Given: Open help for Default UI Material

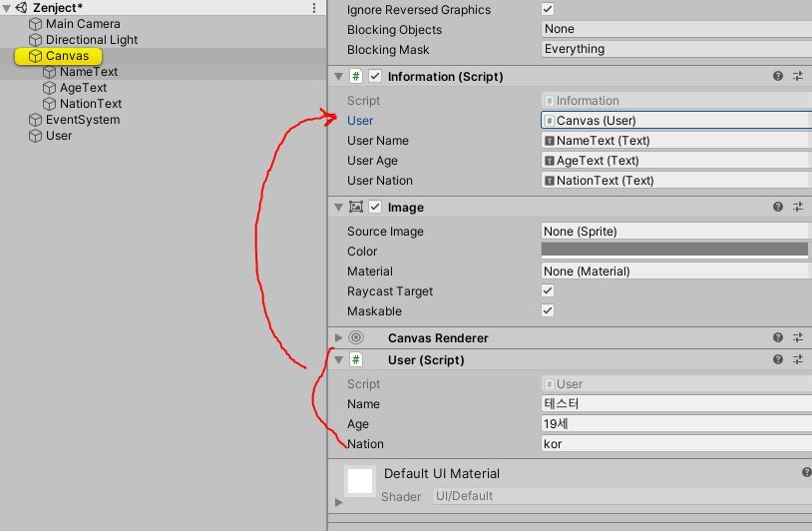Looking at the screenshot, I should click(x=806, y=472).
